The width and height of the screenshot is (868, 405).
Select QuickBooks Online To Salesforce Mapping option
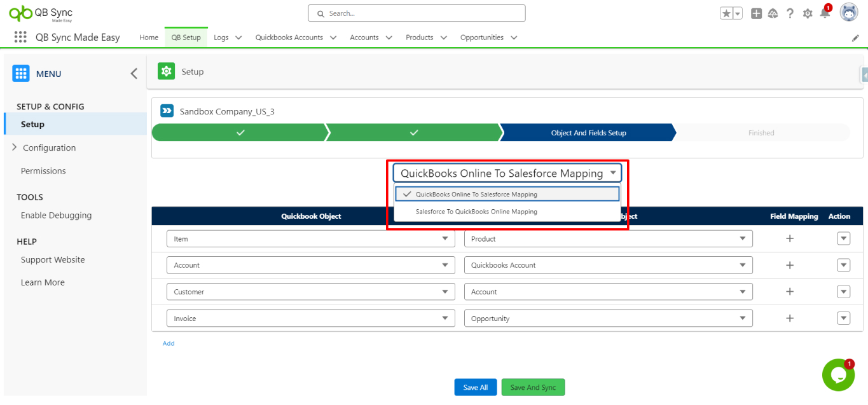507,194
